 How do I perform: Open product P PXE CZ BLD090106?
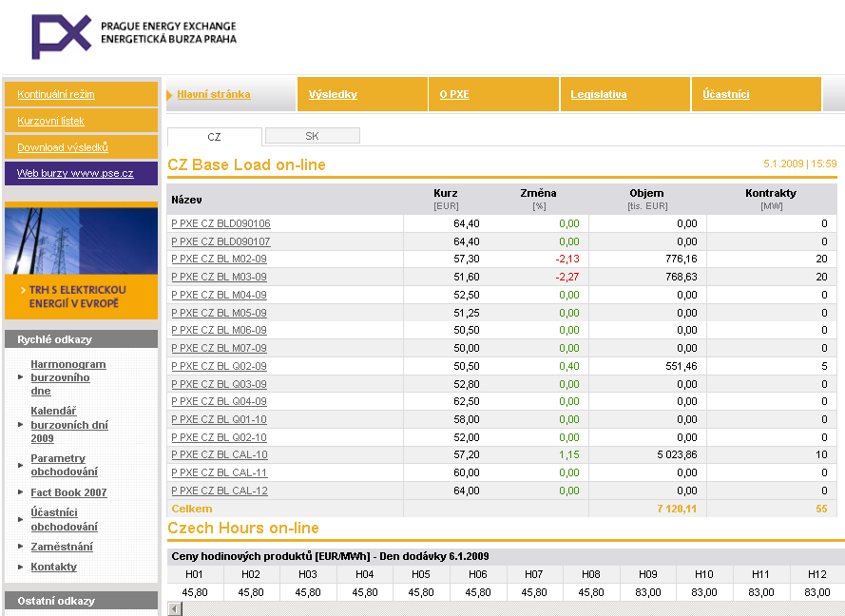point(221,223)
